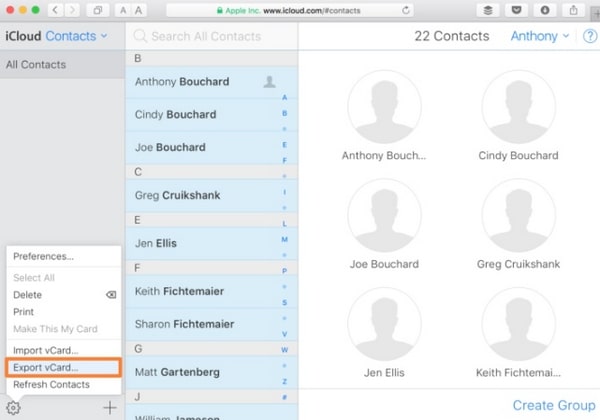Screen dimensions: 600x420
Task: Choose Export vCard... from the menu
Action: click(64, 368)
